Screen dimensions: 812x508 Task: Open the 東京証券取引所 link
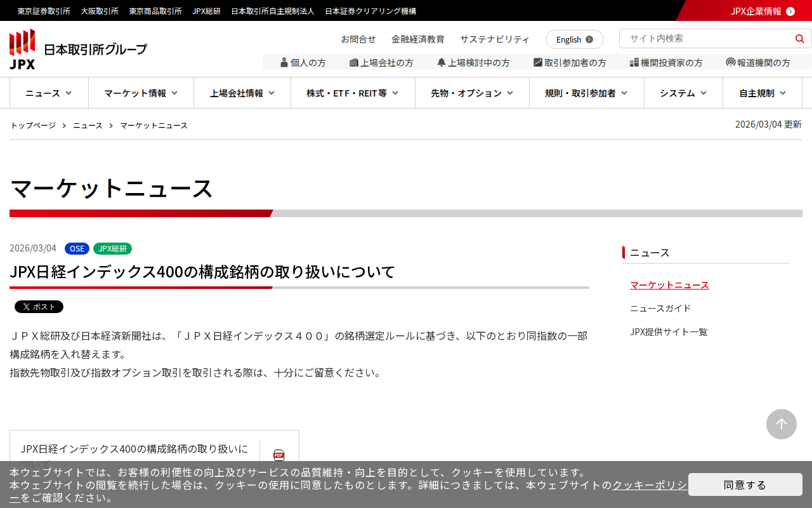pos(44,11)
